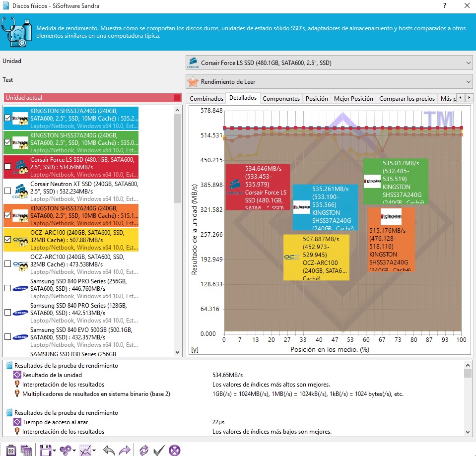Viewport: 476px width, 456px height.
Task: Open the Unidad drive dropdown
Action: 329,63
